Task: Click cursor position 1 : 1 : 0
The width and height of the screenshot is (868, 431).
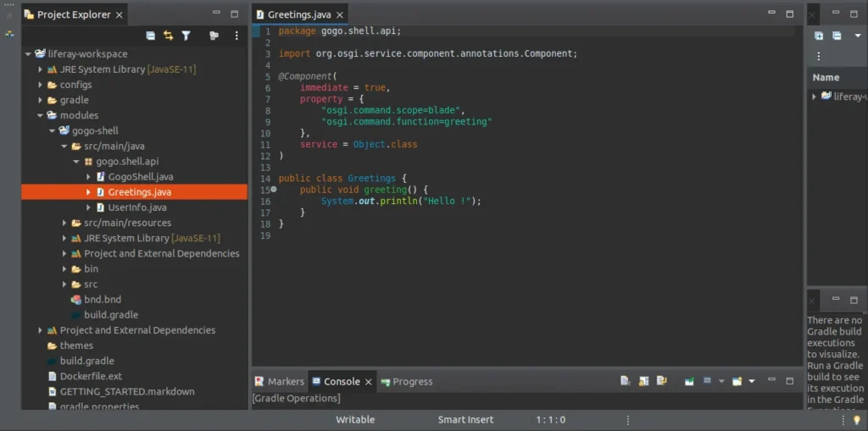Action: pos(551,420)
